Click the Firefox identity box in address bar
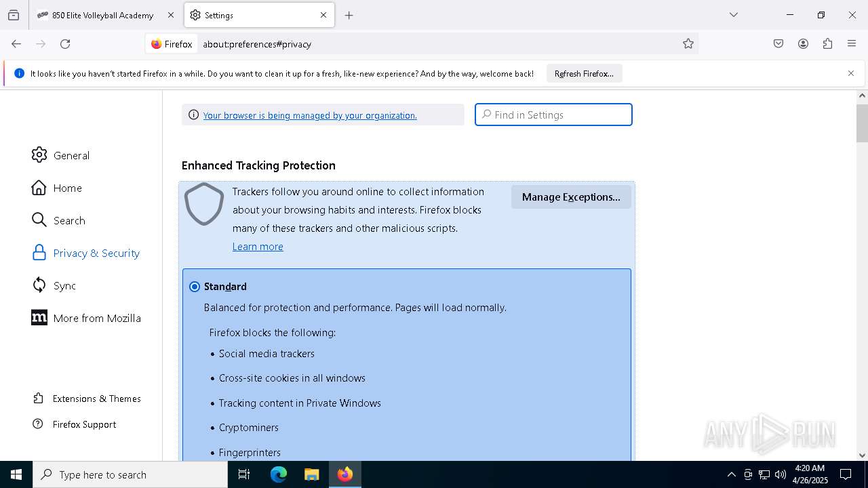 pos(172,44)
